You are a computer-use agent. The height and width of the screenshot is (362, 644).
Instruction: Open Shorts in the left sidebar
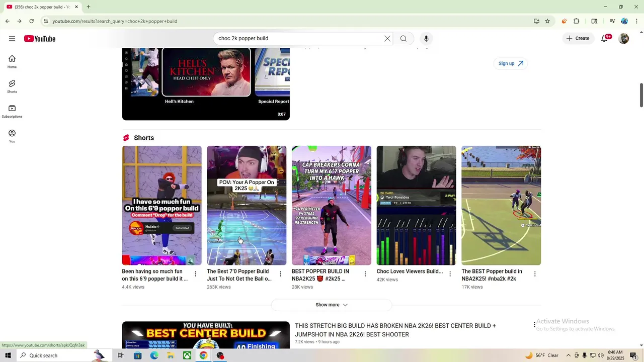tap(12, 86)
